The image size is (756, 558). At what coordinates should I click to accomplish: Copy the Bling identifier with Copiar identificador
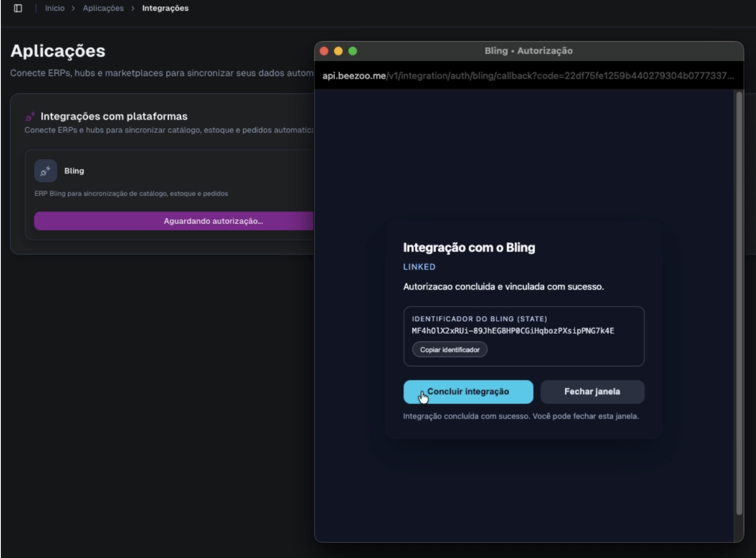point(450,350)
